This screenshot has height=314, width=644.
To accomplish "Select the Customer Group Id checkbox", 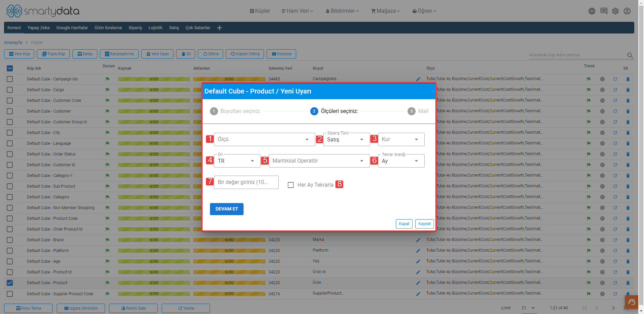I will coord(10,122).
